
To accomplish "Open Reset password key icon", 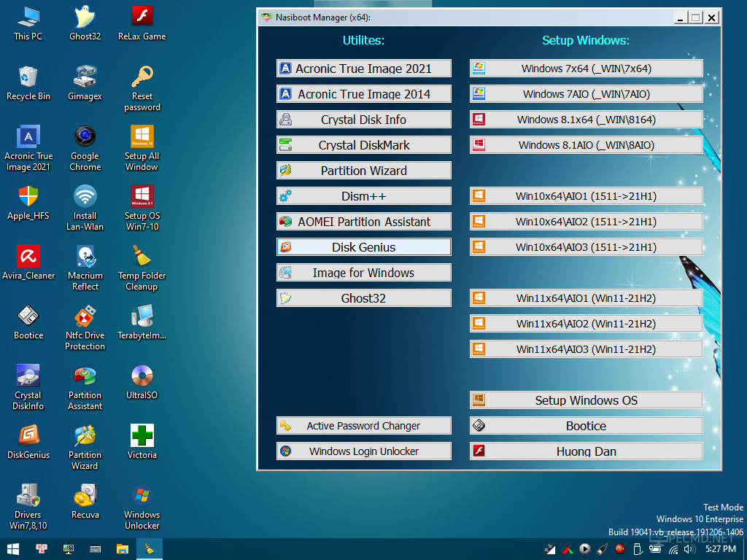I will (142, 88).
